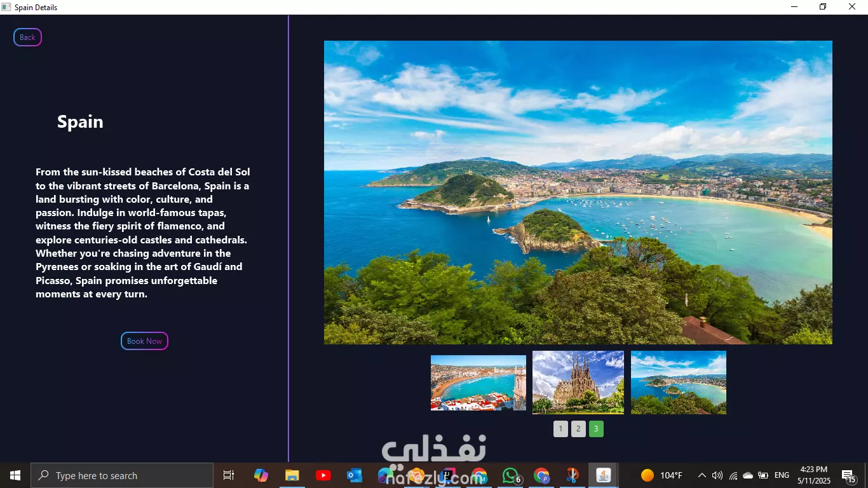The image size is (868, 488).
Task: Switch the ENG input language indicator
Action: tap(782, 475)
